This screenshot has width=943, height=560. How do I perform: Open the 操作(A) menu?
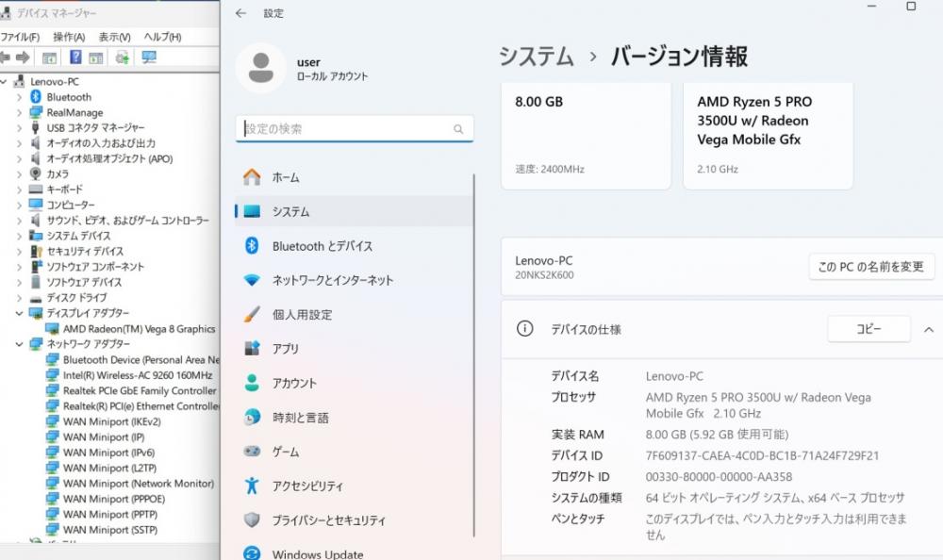tap(69, 37)
